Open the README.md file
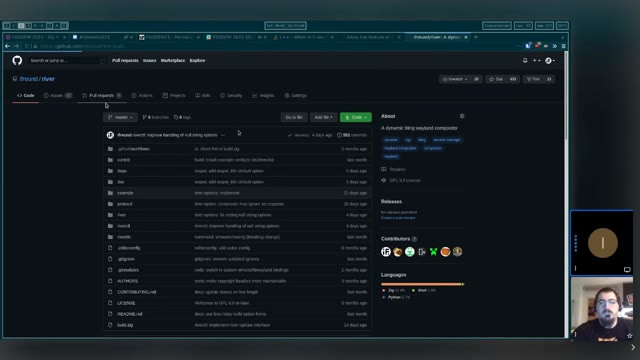This screenshot has width=640, height=360. [130, 314]
